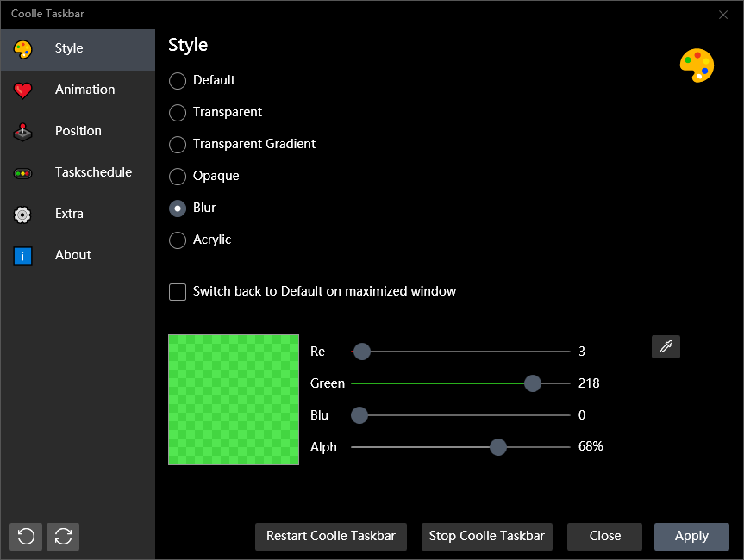Click Restart Coolle Taskbar
The height and width of the screenshot is (560, 744).
(x=331, y=536)
